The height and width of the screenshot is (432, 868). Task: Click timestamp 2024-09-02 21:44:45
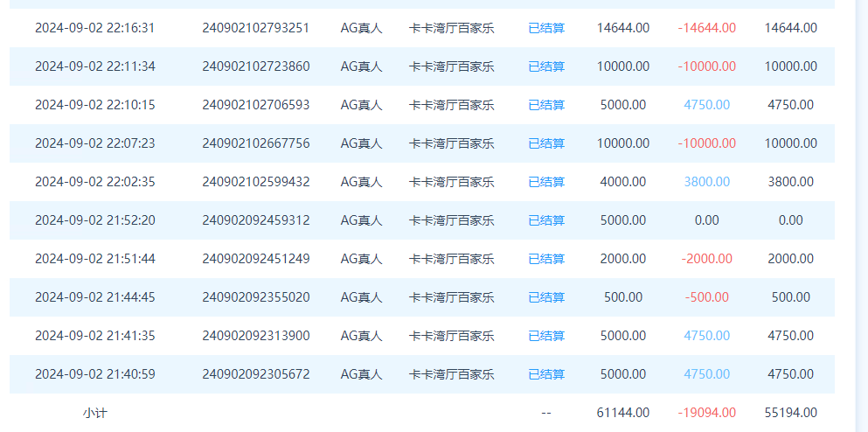tap(95, 297)
